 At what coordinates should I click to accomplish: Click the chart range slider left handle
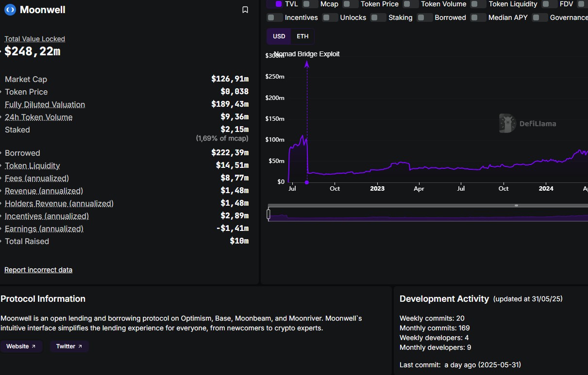[269, 214]
